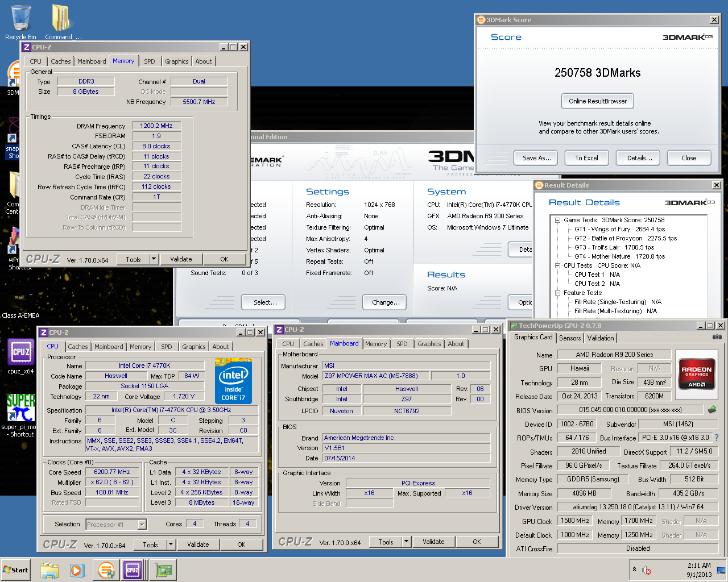Click Validate in Memory CPU-Z window
The image size is (728, 582).
[181, 259]
